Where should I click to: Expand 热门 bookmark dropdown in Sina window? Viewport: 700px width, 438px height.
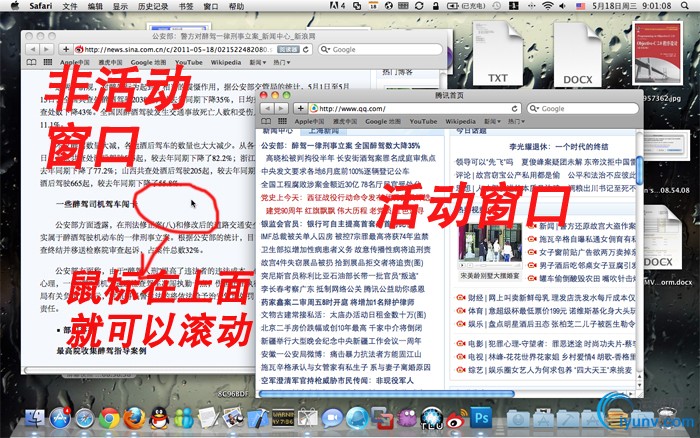coord(281,62)
